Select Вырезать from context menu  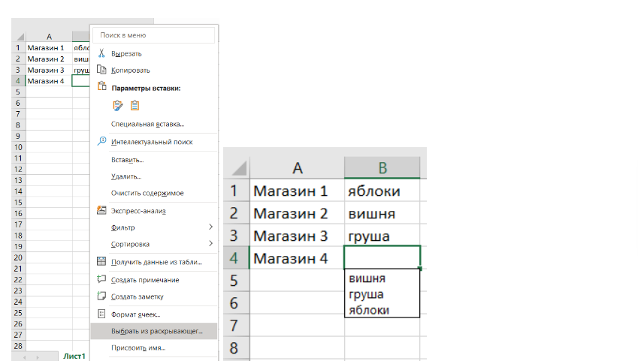point(126,53)
